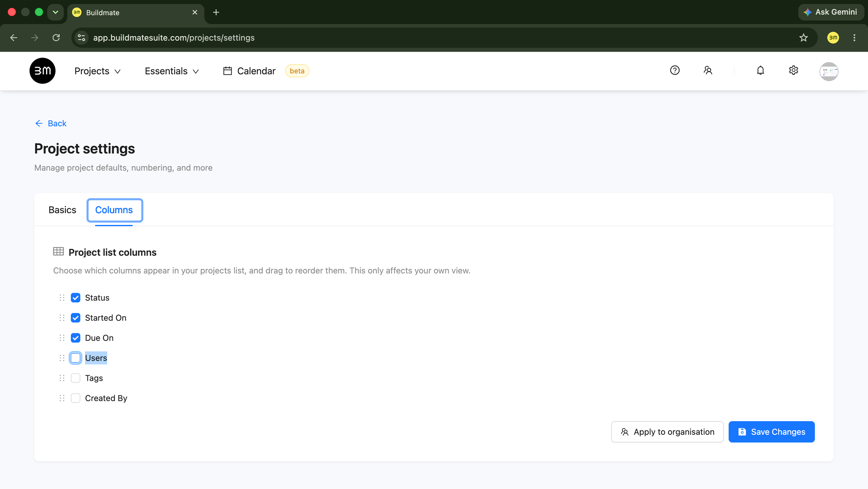Screen dimensions: 868x489
Task: Open the team members icon in header
Action: tap(708, 70)
